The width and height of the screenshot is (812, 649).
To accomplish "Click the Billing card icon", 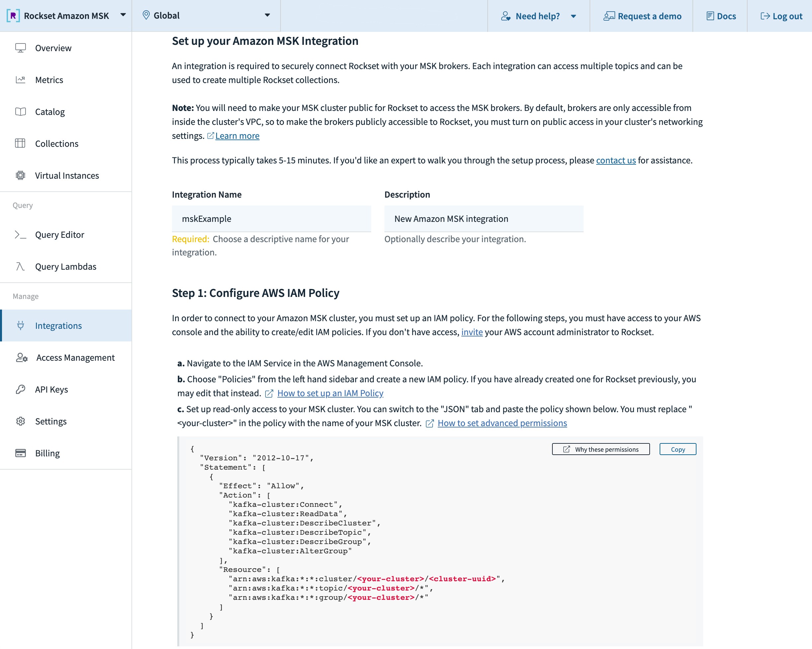I will [x=20, y=453].
